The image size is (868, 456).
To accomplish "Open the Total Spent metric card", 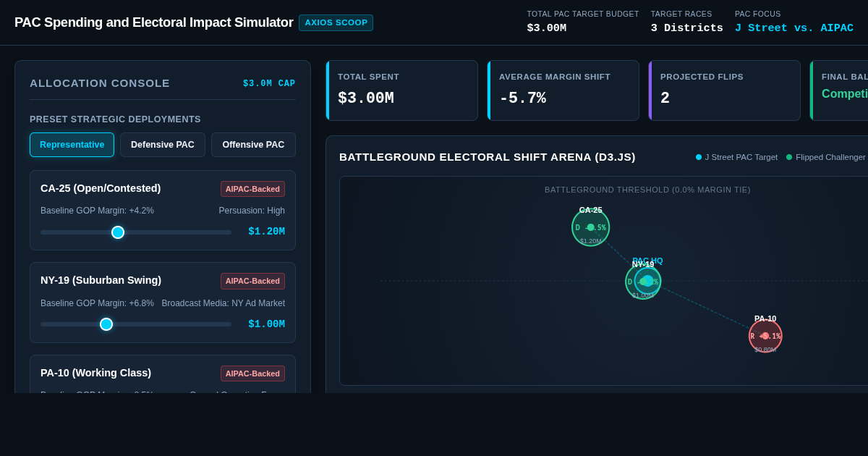I will point(402,90).
